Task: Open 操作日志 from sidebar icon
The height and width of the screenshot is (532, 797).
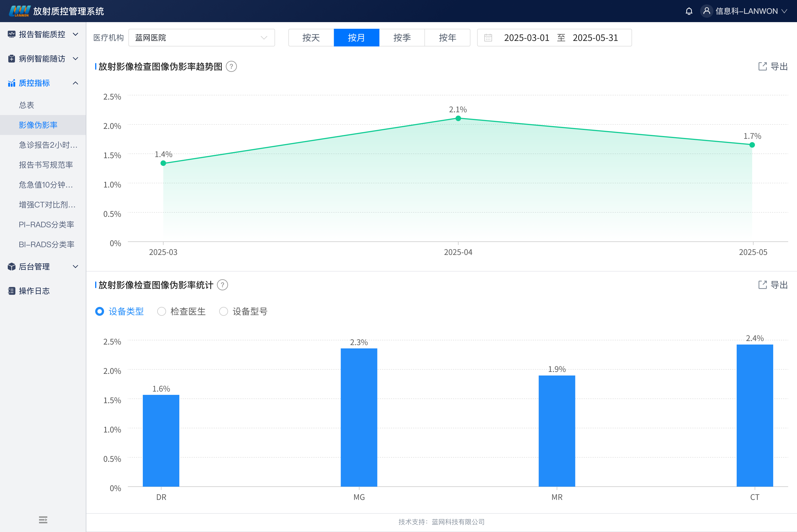Action: point(12,291)
